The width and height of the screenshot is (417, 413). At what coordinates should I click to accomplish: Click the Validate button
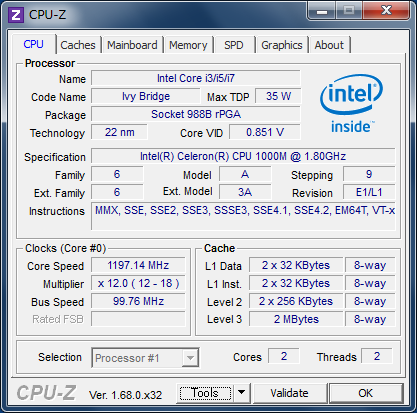tap(289, 393)
